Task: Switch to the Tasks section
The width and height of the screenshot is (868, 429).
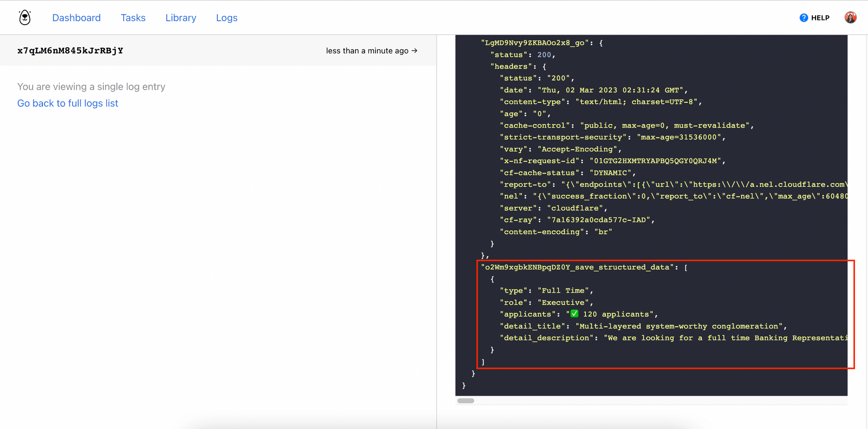Action: [x=133, y=18]
